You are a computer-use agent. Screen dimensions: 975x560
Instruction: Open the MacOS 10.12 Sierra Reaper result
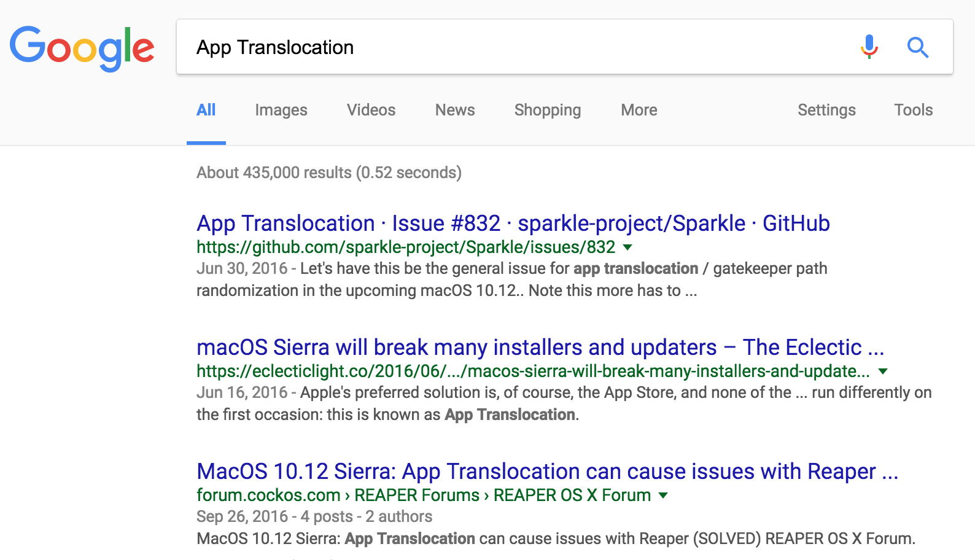(548, 472)
